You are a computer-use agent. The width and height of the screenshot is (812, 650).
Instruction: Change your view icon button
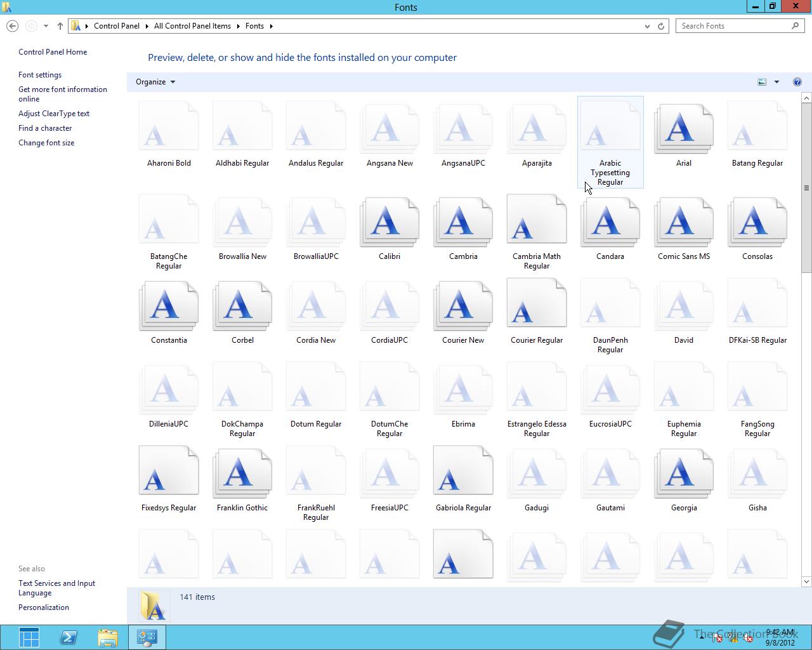click(x=762, y=82)
